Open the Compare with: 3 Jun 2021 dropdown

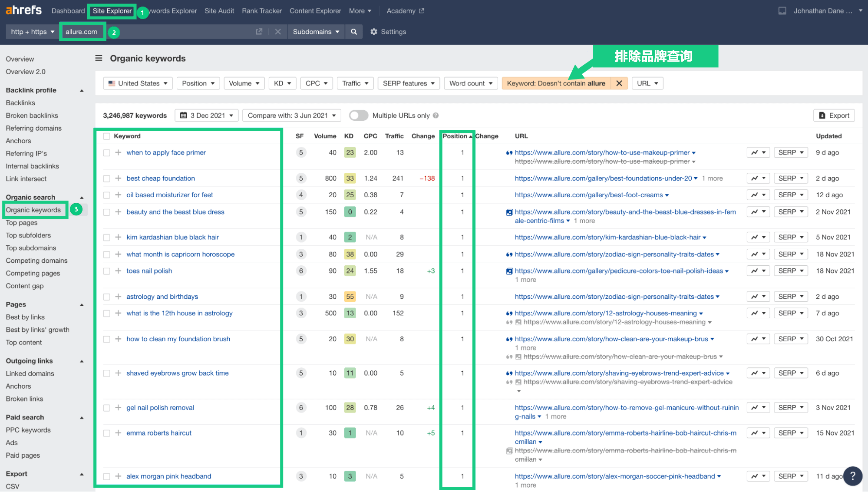(292, 116)
